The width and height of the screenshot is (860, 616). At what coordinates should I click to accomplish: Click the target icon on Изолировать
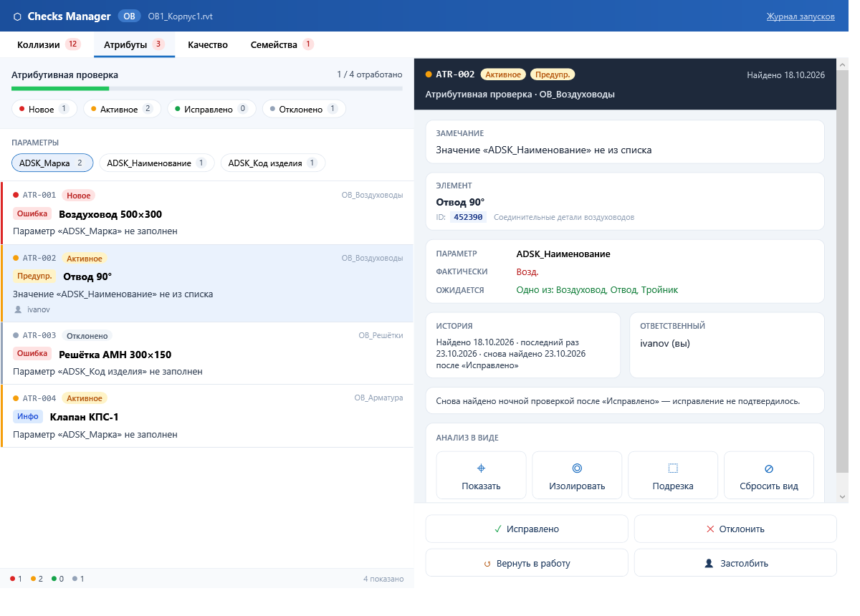pos(577,468)
